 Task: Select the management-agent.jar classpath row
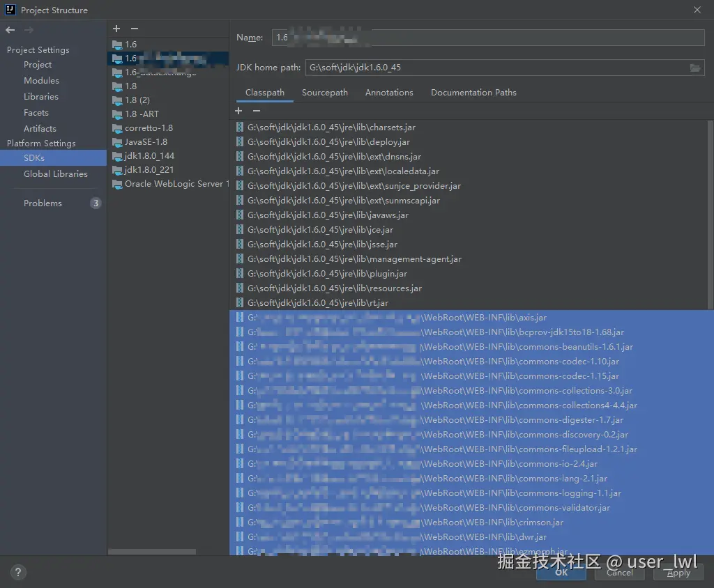469,259
